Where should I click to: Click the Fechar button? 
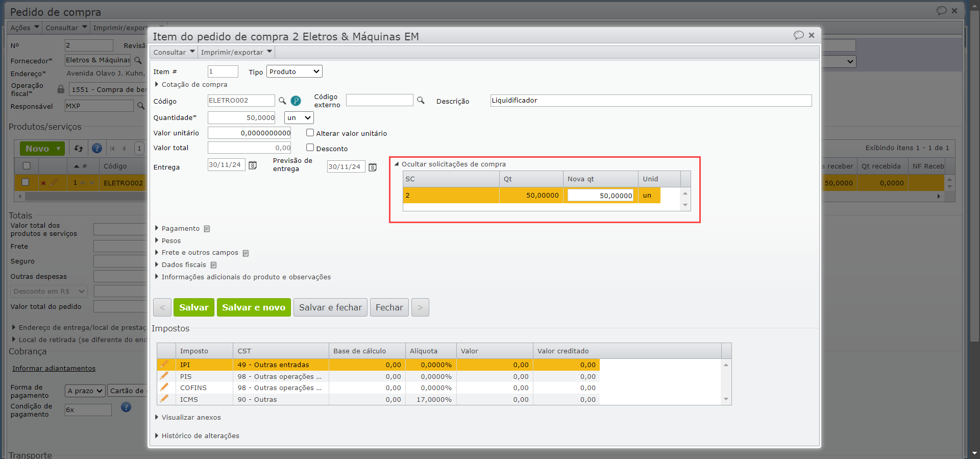389,307
